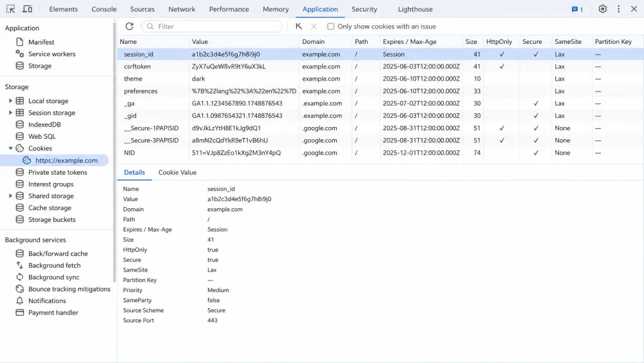Switch to the Memory tab
The image size is (644, 363).
[276, 9]
